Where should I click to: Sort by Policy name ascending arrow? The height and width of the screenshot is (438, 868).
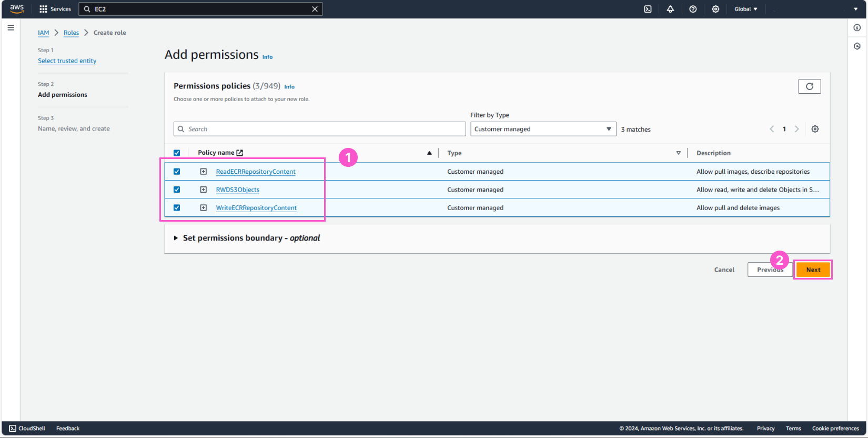(x=429, y=153)
